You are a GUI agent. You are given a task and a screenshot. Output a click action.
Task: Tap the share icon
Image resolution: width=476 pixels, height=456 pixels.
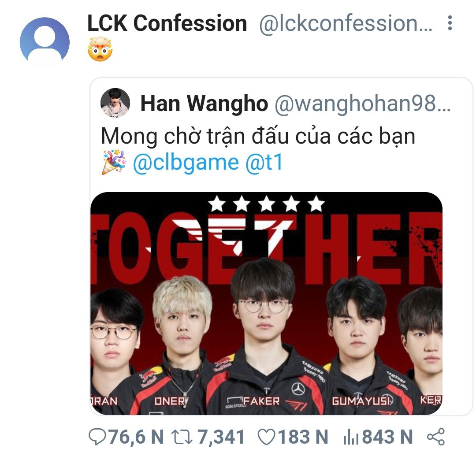coord(436,437)
